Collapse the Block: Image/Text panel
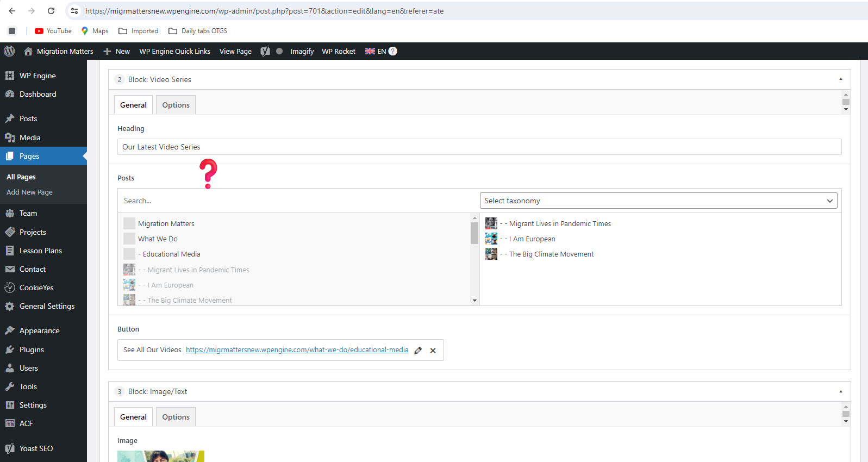The width and height of the screenshot is (868, 462). point(840,391)
